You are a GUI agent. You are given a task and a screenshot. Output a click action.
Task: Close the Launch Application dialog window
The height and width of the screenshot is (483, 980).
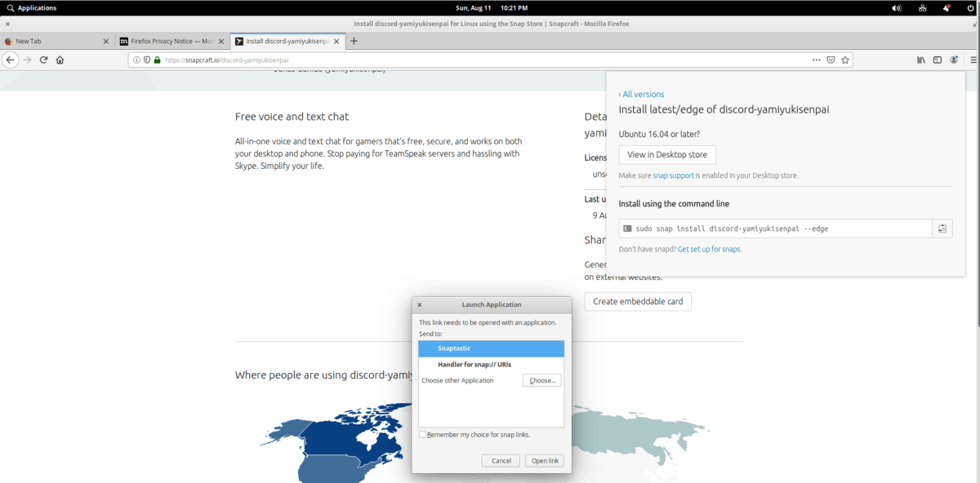click(420, 304)
